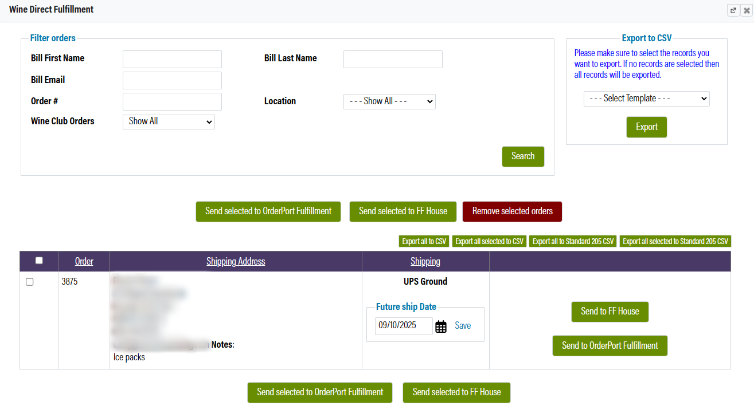Click the Search button
This screenshot has width=754, height=409.
pyautogui.click(x=523, y=157)
